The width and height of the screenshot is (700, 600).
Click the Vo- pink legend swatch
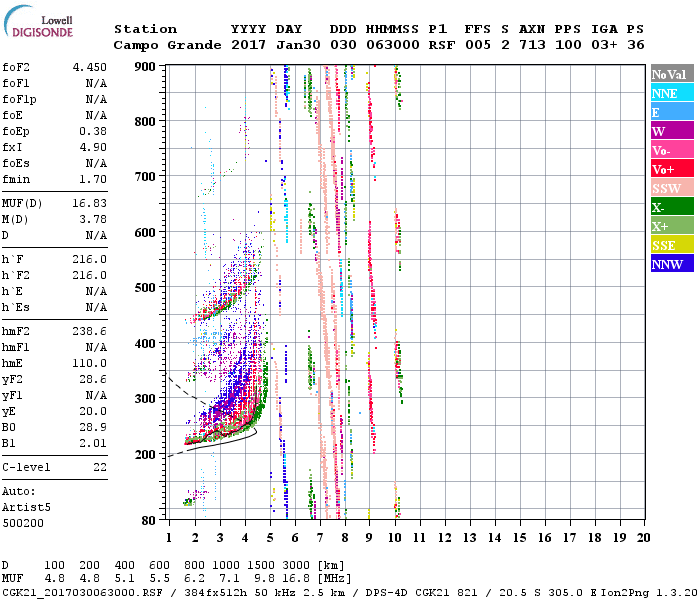671,150
